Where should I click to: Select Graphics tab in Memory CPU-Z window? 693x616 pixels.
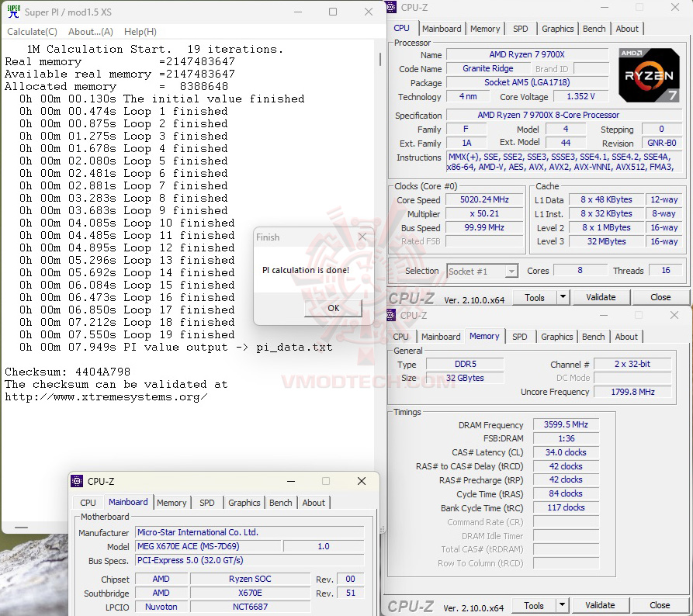tap(557, 337)
